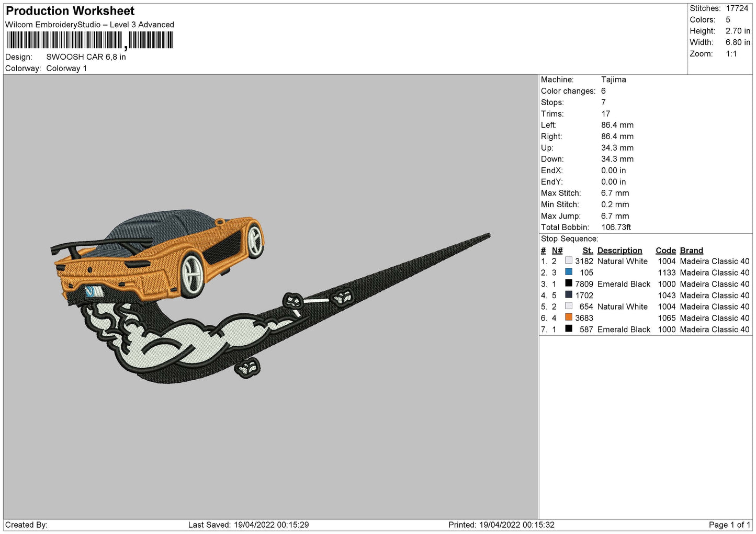Viewport: 756px width, 534px height.
Task: Click 'Wilcom EmbroideryStudio – Level 3 Advanced' text
Action: click(89, 25)
